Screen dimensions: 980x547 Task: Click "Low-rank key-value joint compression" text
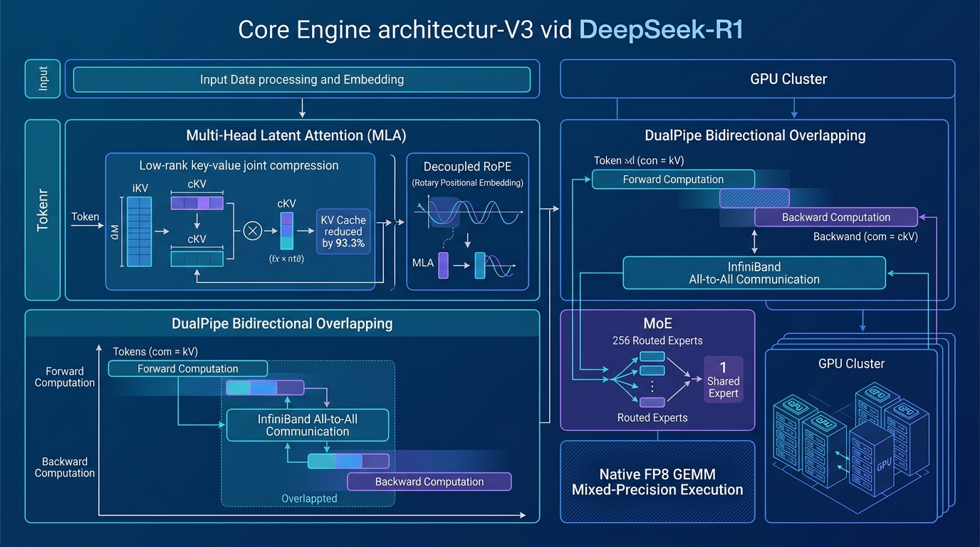coord(239,165)
